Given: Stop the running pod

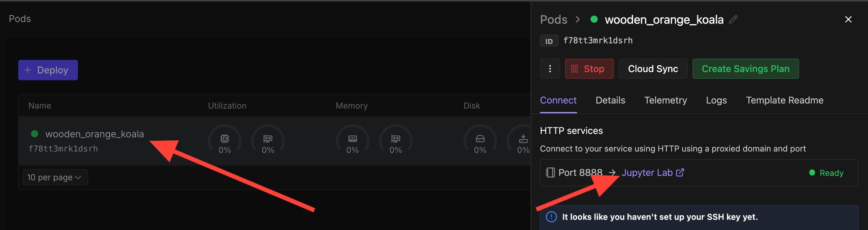Looking at the screenshot, I should (x=589, y=69).
